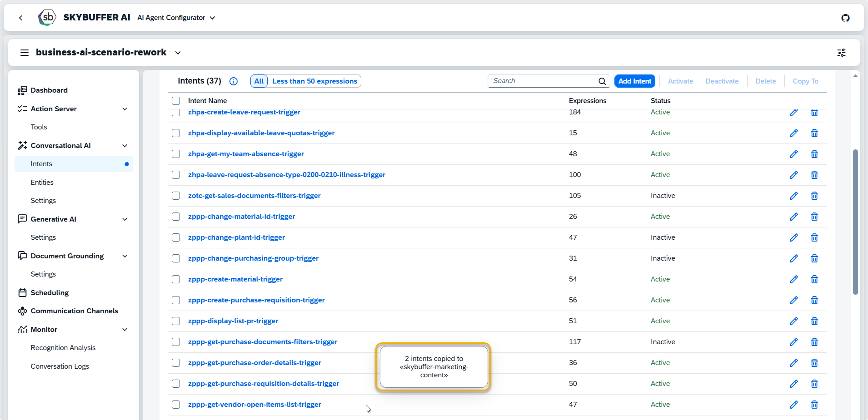Collapse the Conversational AI section
This screenshot has height=420, width=868.
pyautogui.click(x=125, y=146)
